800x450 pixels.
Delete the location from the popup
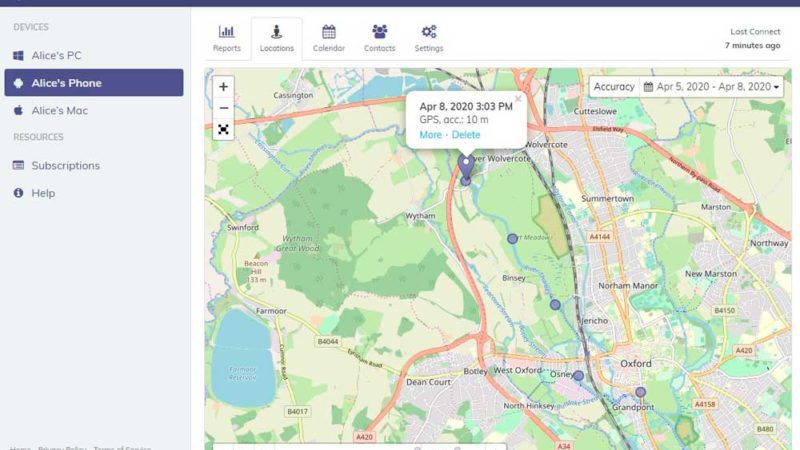(466, 135)
